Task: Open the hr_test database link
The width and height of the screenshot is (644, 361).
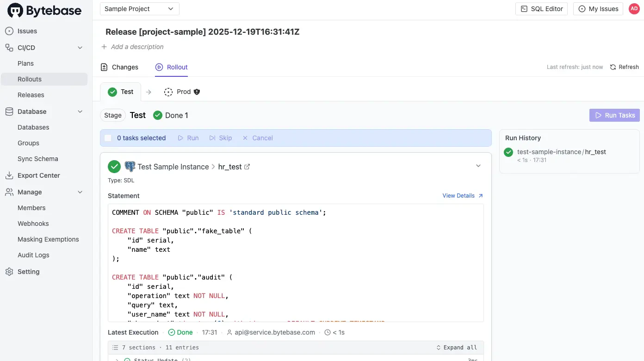Action: coord(230,167)
